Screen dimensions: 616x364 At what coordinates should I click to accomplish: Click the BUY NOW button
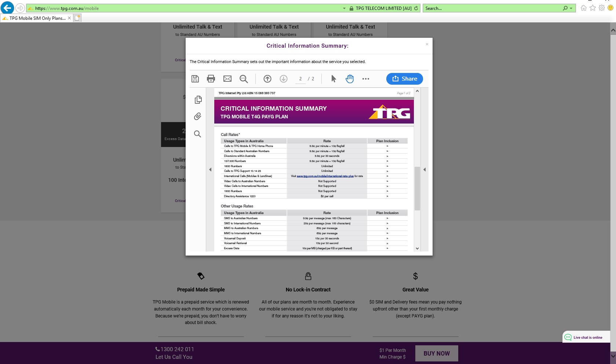coord(437,353)
